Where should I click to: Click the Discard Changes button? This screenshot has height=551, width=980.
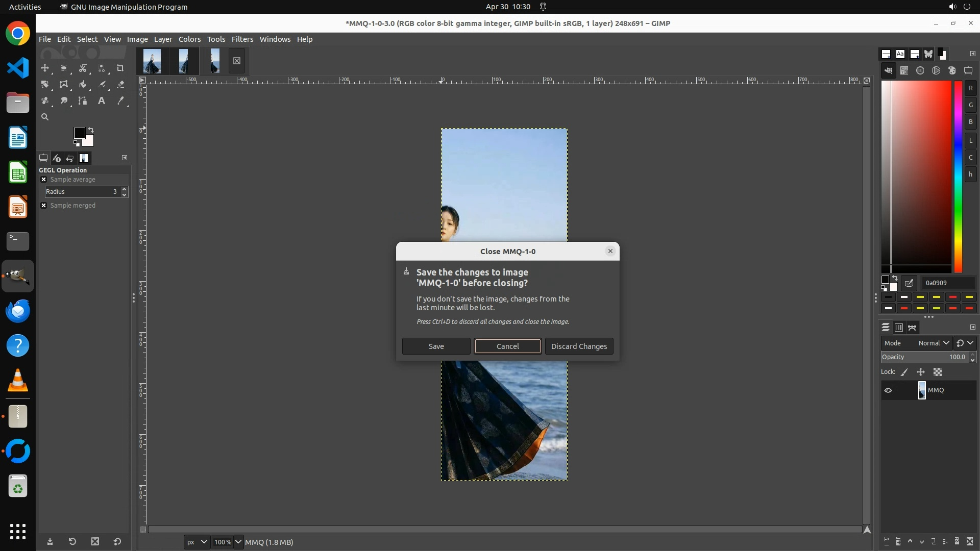click(x=579, y=346)
